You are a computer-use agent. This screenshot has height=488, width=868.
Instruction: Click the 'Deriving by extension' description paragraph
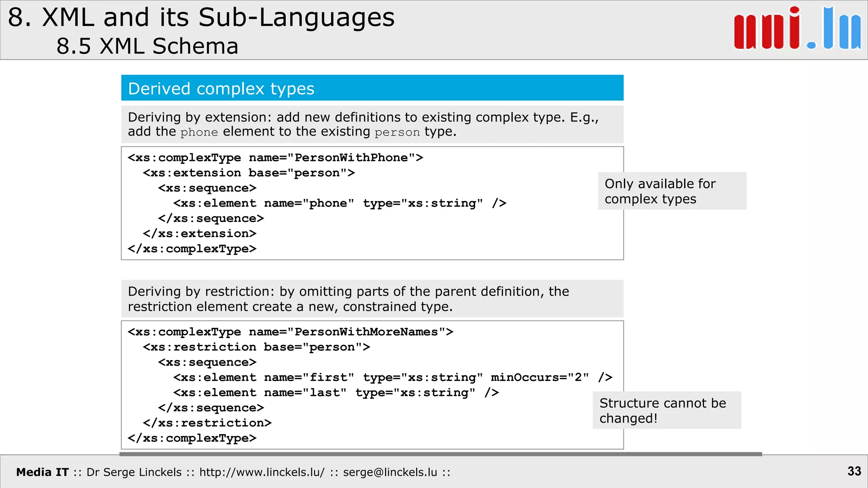pyautogui.click(x=372, y=124)
